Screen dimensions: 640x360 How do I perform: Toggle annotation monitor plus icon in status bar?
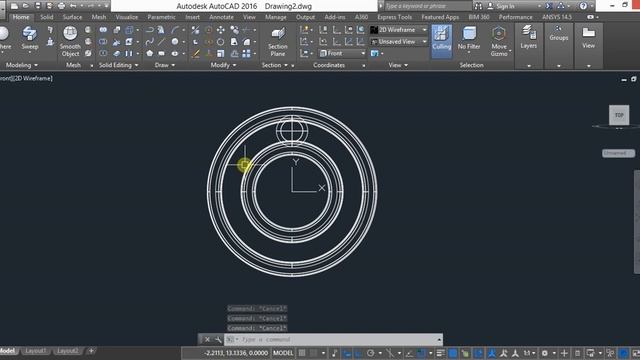[x=564, y=353]
